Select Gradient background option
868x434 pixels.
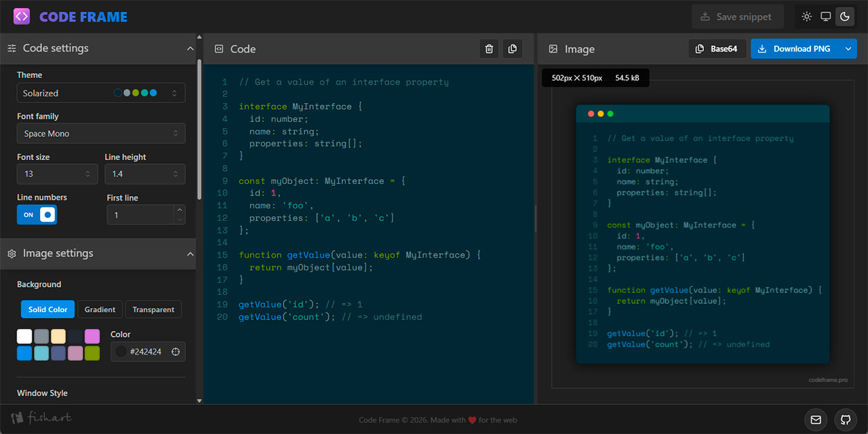tap(100, 309)
